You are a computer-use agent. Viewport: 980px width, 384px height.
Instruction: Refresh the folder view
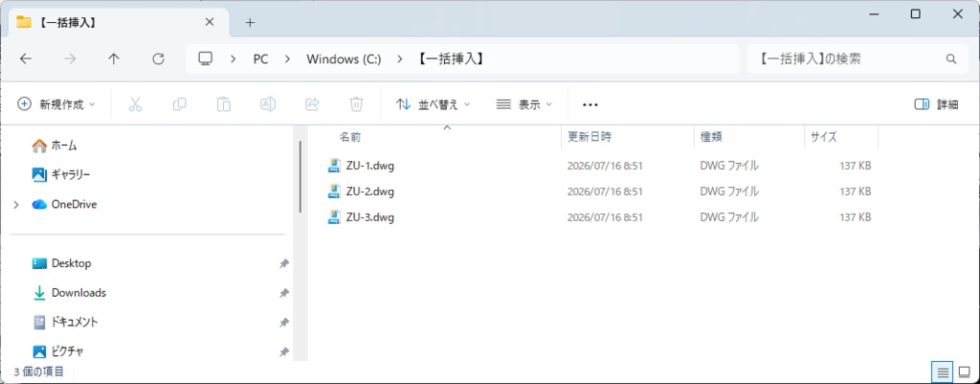click(x=158, y=58)
